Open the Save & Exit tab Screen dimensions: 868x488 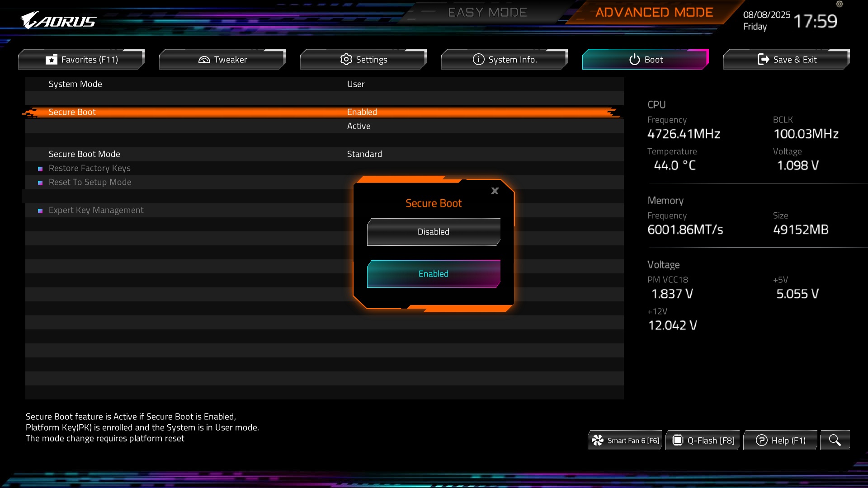(787, 59)
